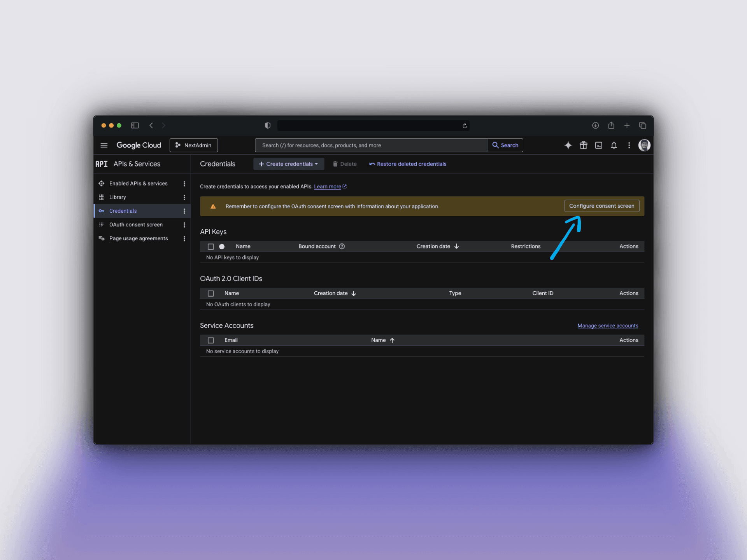This screenshot has width=747, height=560.
Task: Open the Learn more link
Action: click(327, 187)
